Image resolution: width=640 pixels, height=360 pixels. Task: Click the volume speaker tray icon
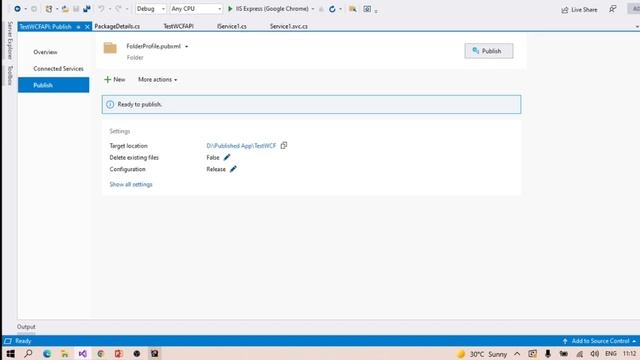point(595,354)
